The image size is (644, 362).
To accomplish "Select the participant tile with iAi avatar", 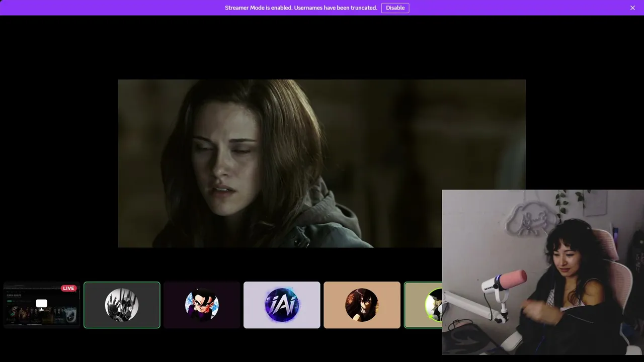I will (x=282, y=305).
